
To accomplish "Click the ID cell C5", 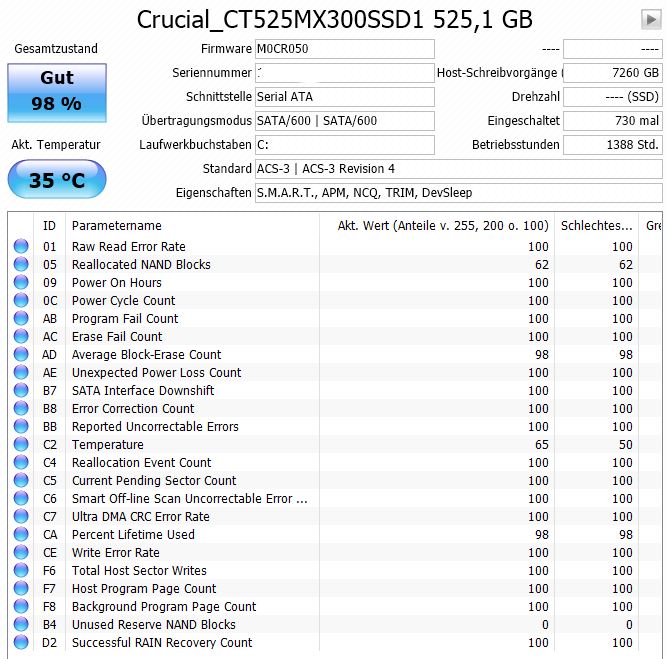I will 50,480.
